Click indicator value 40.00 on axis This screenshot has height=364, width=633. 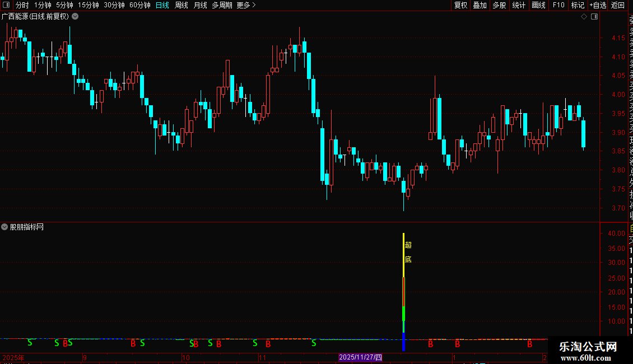click(616, 234)
